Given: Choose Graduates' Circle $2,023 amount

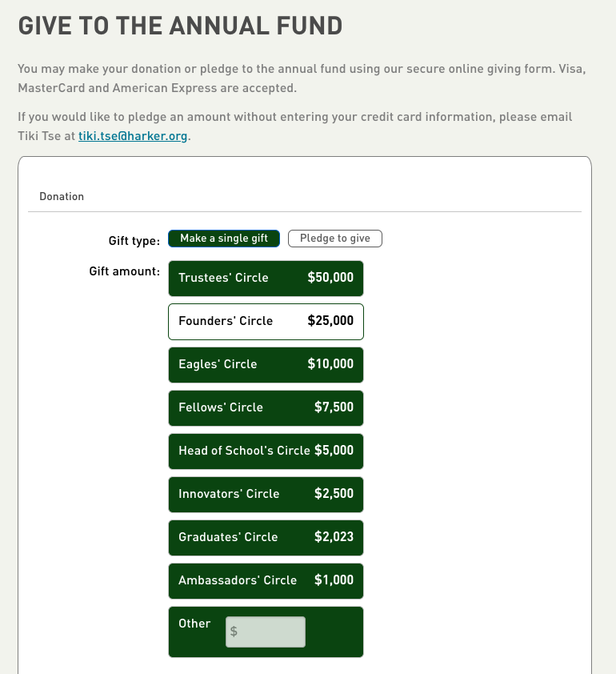Looking at the screenshot, I should click(266, 538).
